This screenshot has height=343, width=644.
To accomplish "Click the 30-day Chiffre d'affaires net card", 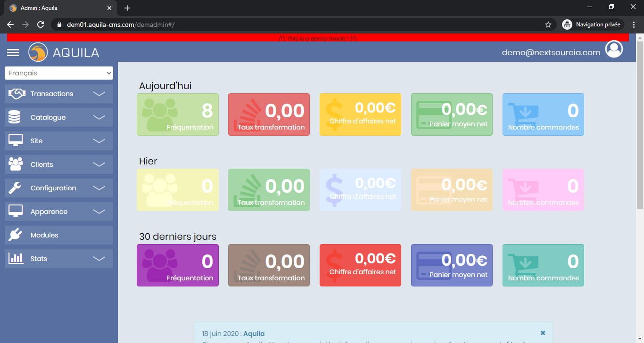I will (360, 265).
